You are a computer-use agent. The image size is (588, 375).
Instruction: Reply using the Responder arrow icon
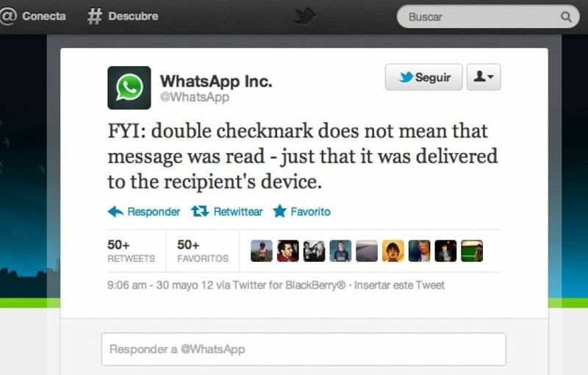coord(115,212)
